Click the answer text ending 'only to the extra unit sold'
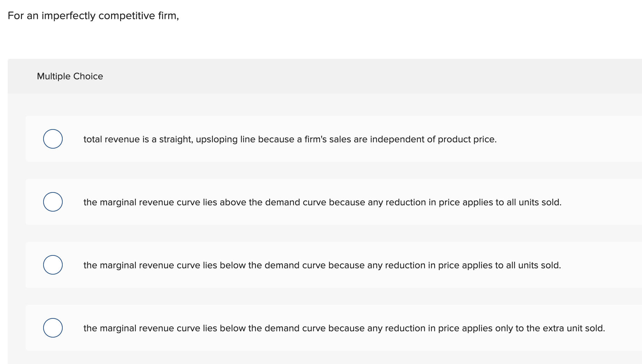Screen dimensions: 642x364 tap(344, 328)
